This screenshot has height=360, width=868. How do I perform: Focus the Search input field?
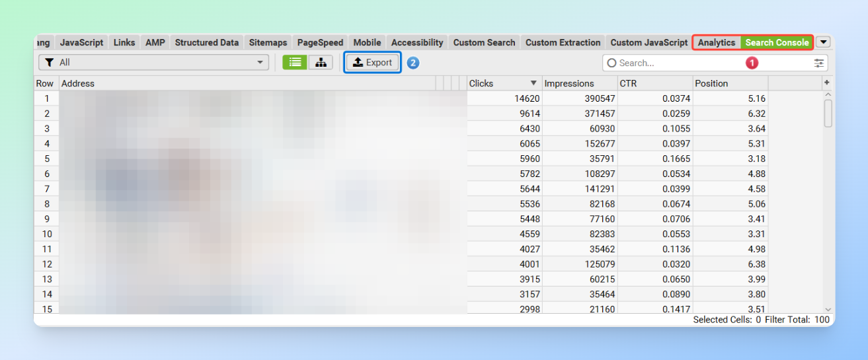coord(681,63)
